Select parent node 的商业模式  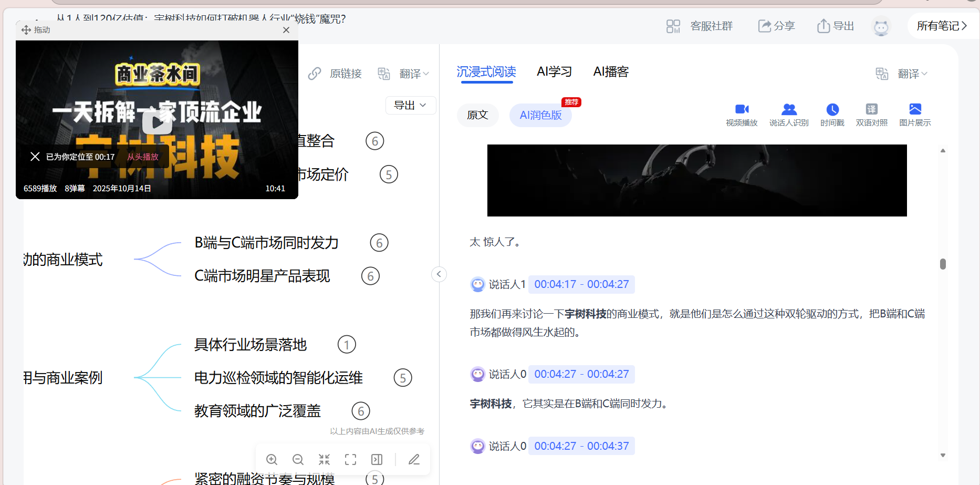[x=63, y=260]
